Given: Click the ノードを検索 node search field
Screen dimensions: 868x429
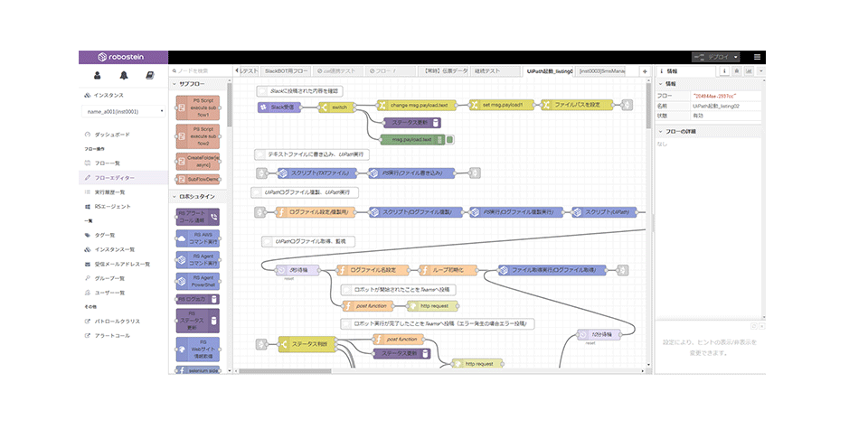Looking at the screenshot, I should point(198,71).
